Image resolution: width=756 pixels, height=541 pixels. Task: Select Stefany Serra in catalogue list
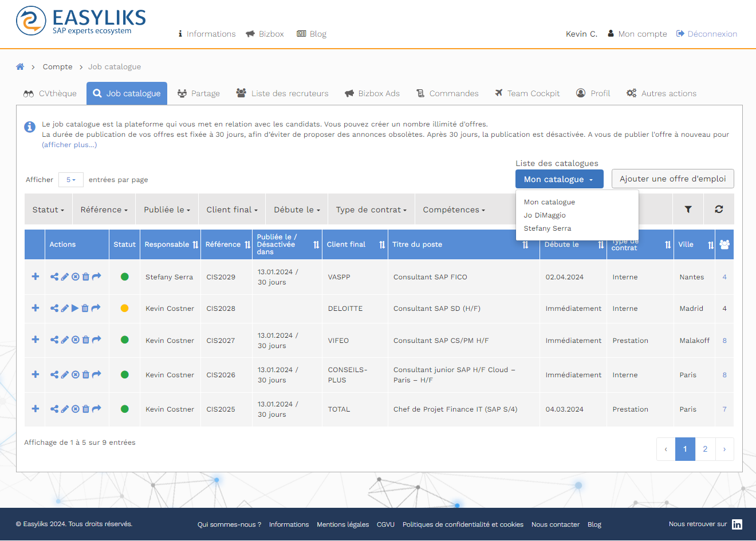(548, 228)
